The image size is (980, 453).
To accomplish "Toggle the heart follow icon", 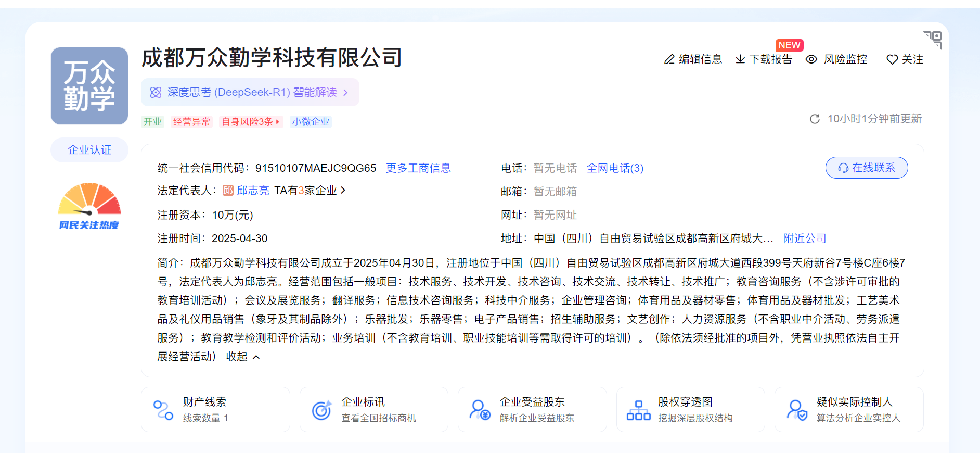I will pyautogui.click(x=892, y=60).
